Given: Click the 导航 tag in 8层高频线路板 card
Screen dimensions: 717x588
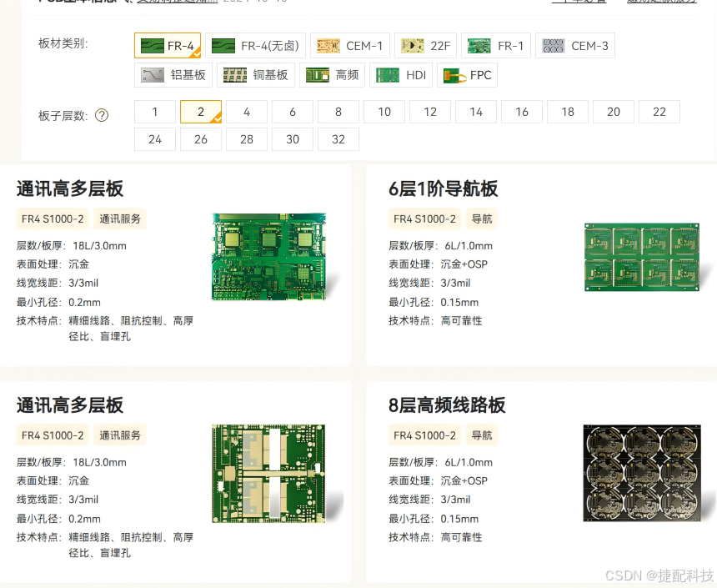Looking at the screenshot, I should pos(482,435).
